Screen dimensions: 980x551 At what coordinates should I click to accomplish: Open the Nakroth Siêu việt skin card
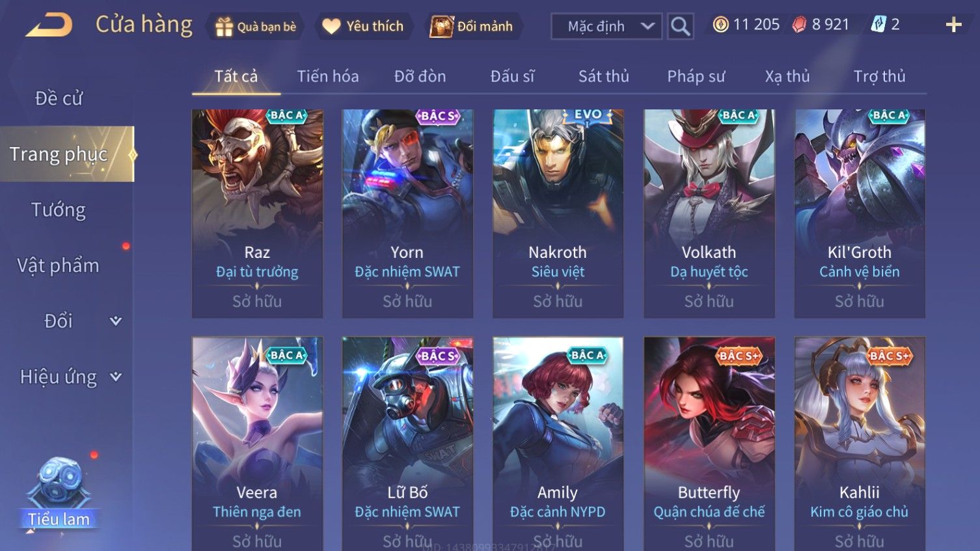[558, 214]
